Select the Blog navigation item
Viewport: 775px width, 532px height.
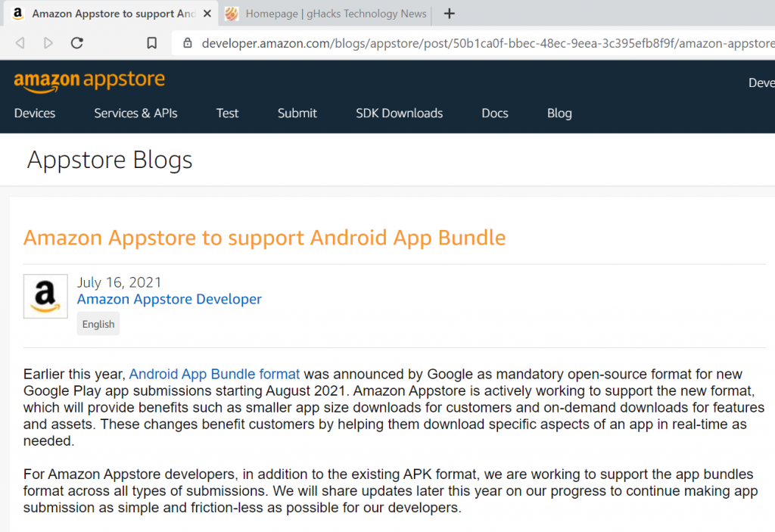[559, 113]
